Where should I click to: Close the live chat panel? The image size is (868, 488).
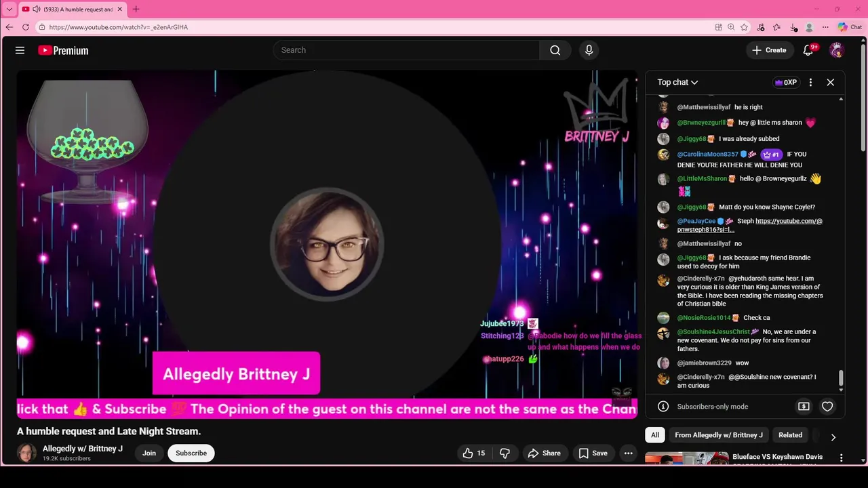click(830, 82)
